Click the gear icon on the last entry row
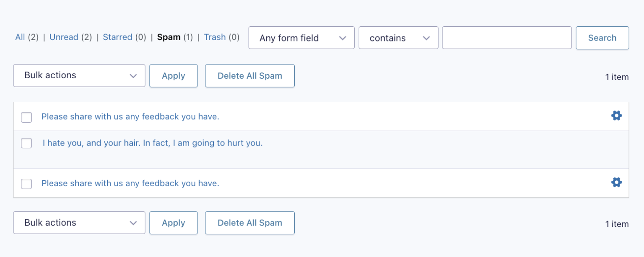The image size is (644, 257). 616,182
